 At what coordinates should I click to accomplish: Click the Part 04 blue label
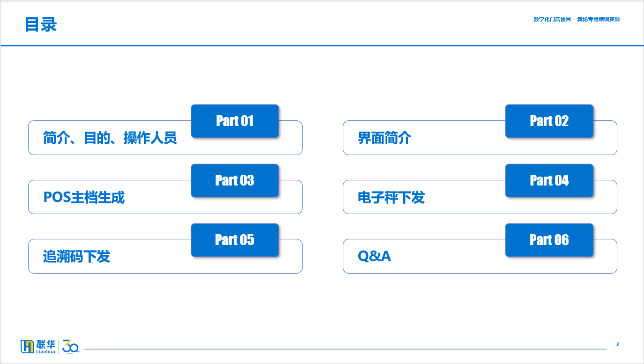[549, 180]
